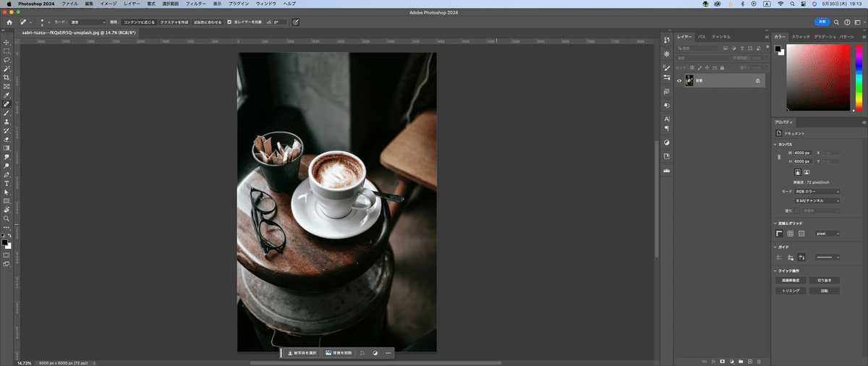868x366 pixels.
Task: Select the History Brush tool
Action: [7, 130]
